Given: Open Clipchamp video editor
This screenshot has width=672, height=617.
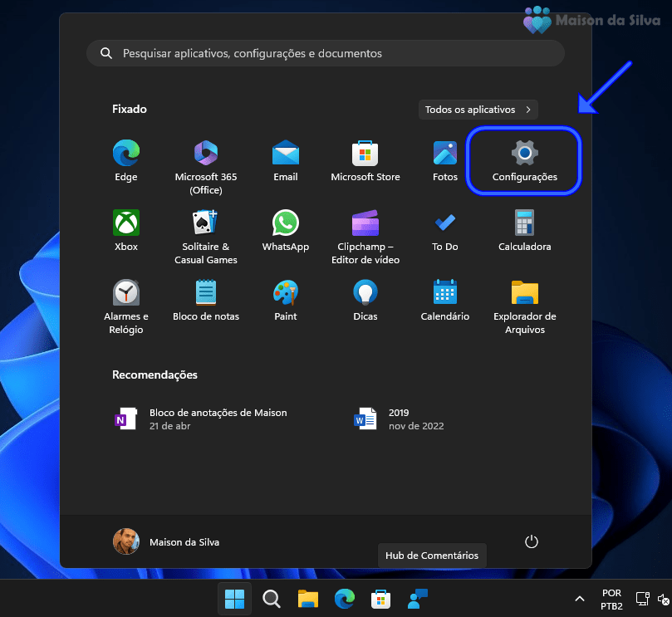Looking at the screenshot, I should [x=365, y=237].
